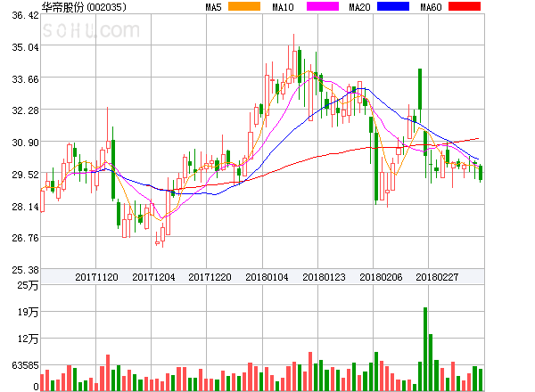Click the 20171220 date label
Image resolution: width=535 pixels, height=392 pixels.
coord(210,277)
